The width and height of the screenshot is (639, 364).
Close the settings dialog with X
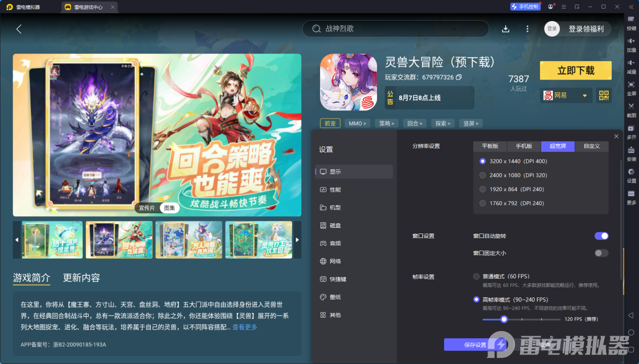point(616,136)
